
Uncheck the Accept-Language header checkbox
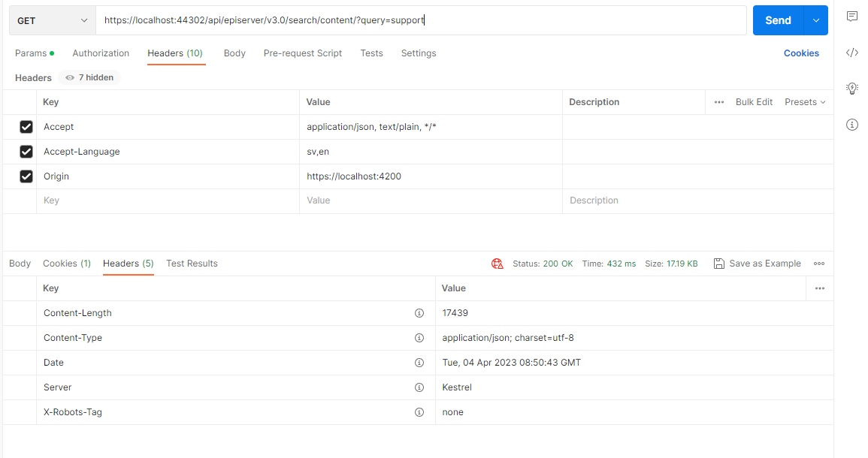[x=26, y=152]
